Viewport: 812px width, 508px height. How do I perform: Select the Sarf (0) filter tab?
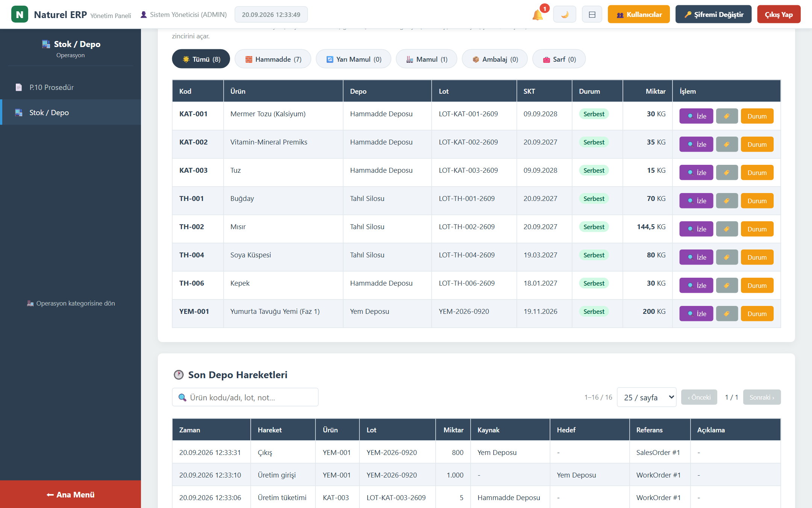coord(559,59)
